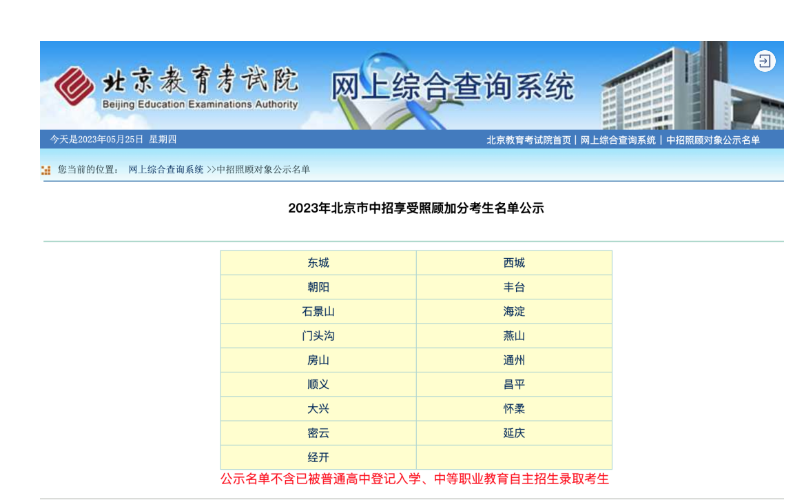
Task: View the 延庆 district name list
Action: [514, 433]
